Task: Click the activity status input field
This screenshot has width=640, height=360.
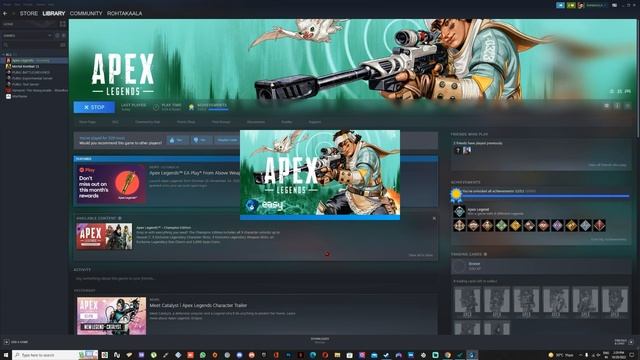Action: [x=256, y=278]
